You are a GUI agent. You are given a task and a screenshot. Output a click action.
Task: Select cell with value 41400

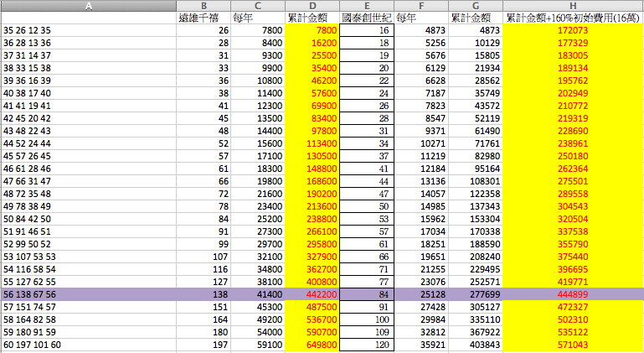click(x=258, y=294)
